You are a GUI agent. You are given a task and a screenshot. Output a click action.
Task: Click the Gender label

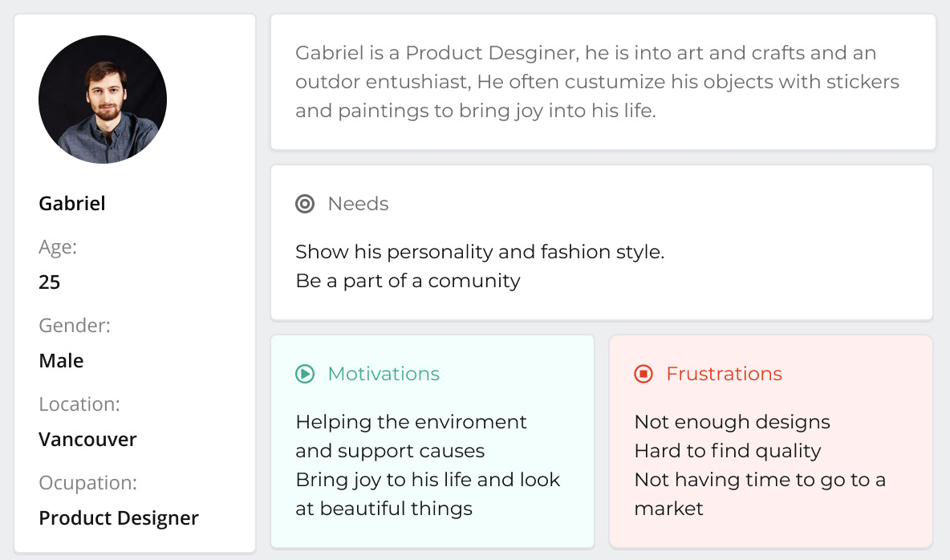(75, 326)
